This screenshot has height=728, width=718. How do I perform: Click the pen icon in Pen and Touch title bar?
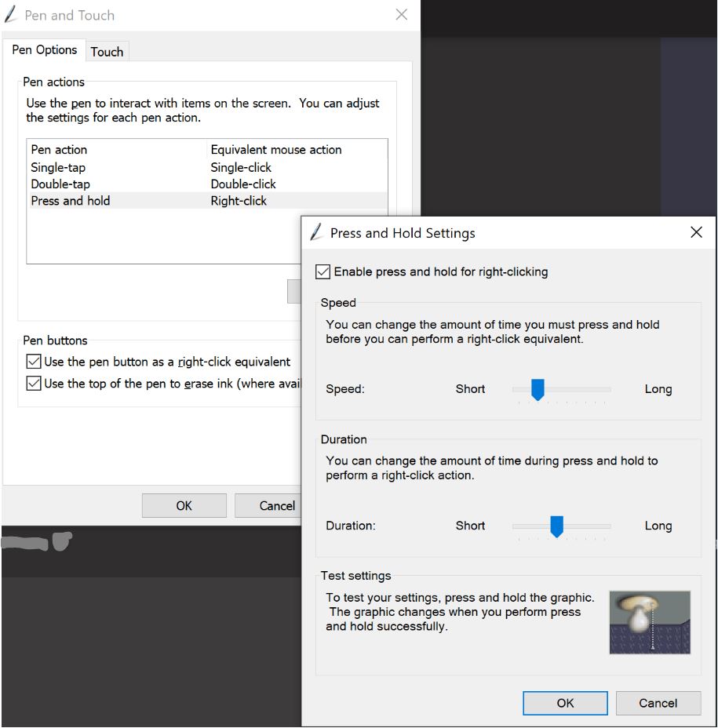click(x=10, y=14)
